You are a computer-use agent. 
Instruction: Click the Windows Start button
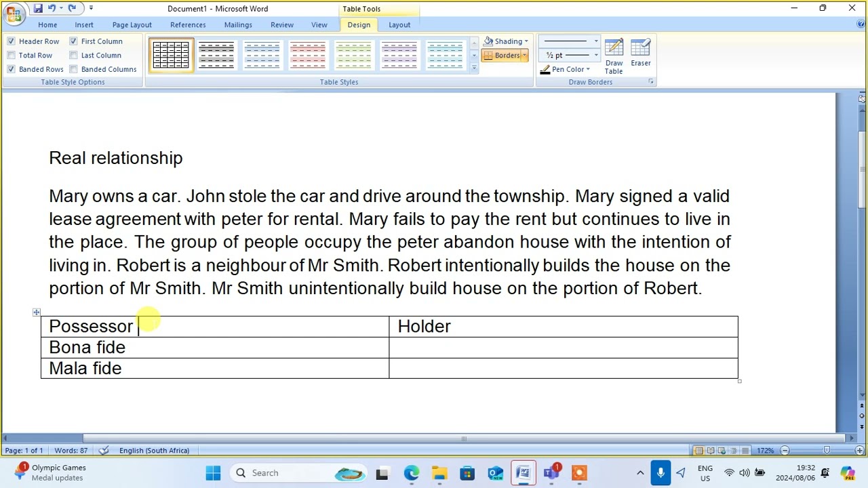pyautogui.click(x=213, y=473)
